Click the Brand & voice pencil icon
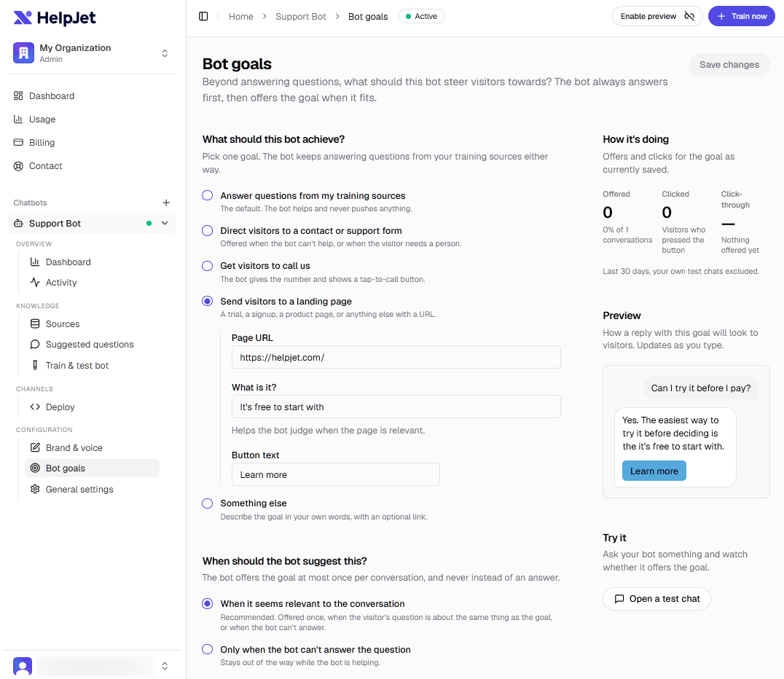 [35, 447]
